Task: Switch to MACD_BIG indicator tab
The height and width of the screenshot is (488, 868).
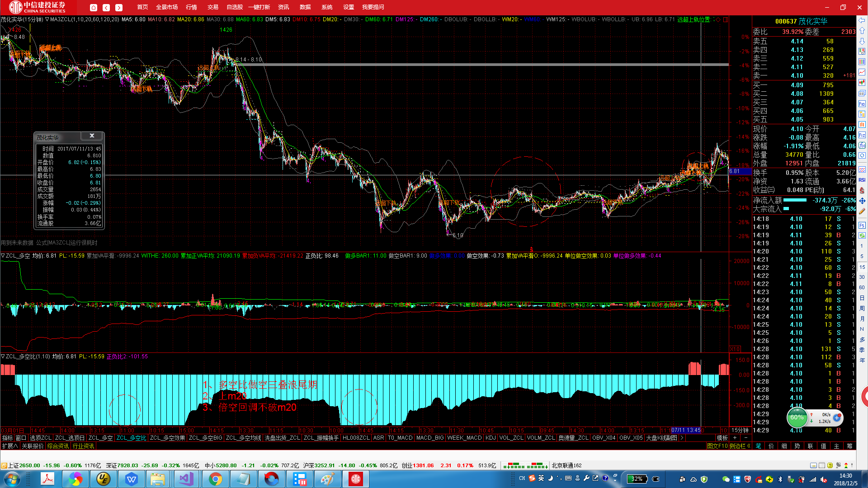Action: coord(430,438)
